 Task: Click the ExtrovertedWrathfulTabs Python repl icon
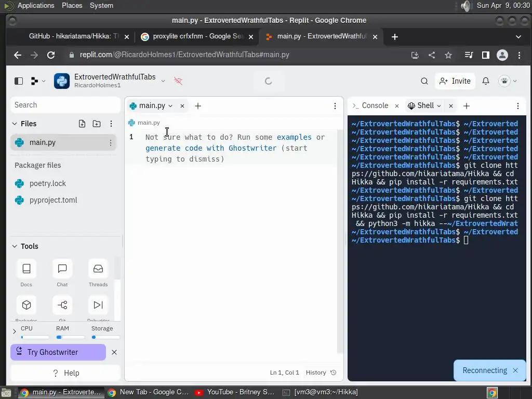[62, 81]
